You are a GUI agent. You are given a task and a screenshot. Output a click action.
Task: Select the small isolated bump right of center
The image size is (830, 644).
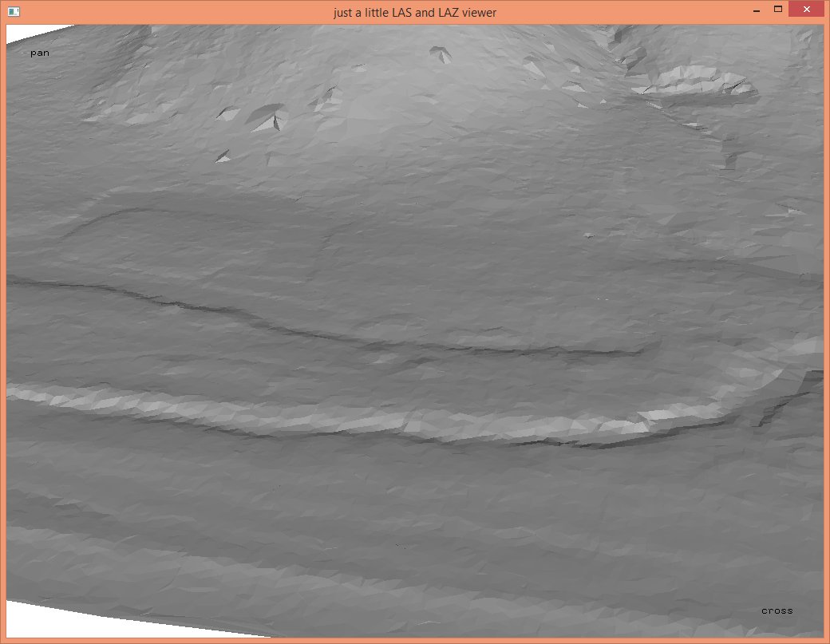588,235
